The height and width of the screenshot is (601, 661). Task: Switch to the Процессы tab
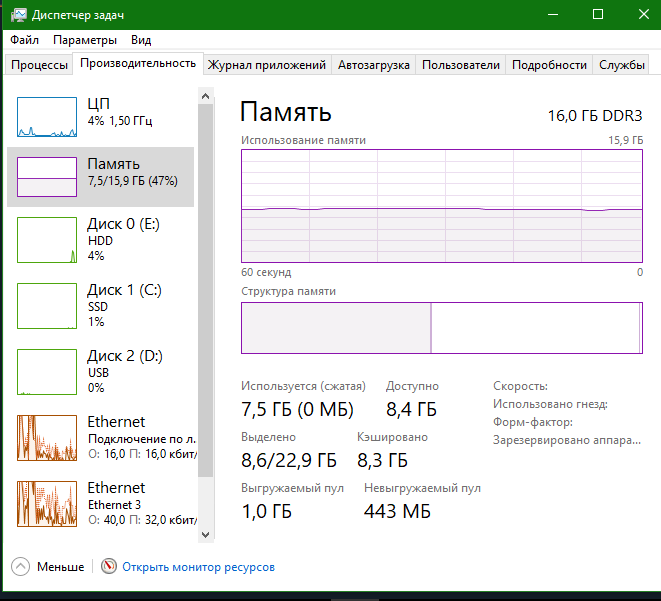coord(39,65)
